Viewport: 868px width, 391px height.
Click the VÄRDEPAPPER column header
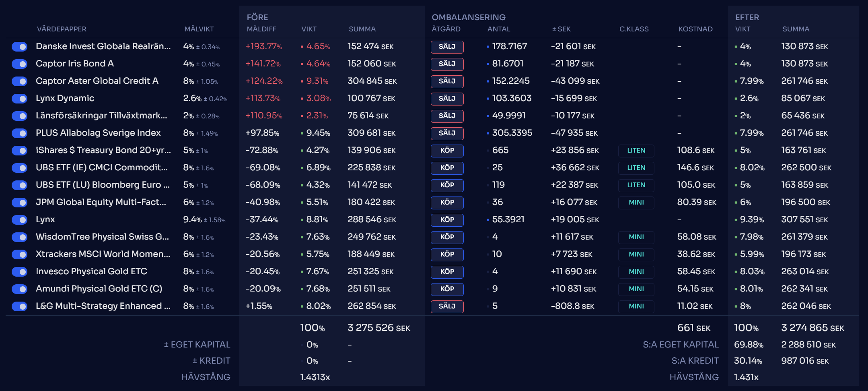pyautogui.click(x=62, y=29)
